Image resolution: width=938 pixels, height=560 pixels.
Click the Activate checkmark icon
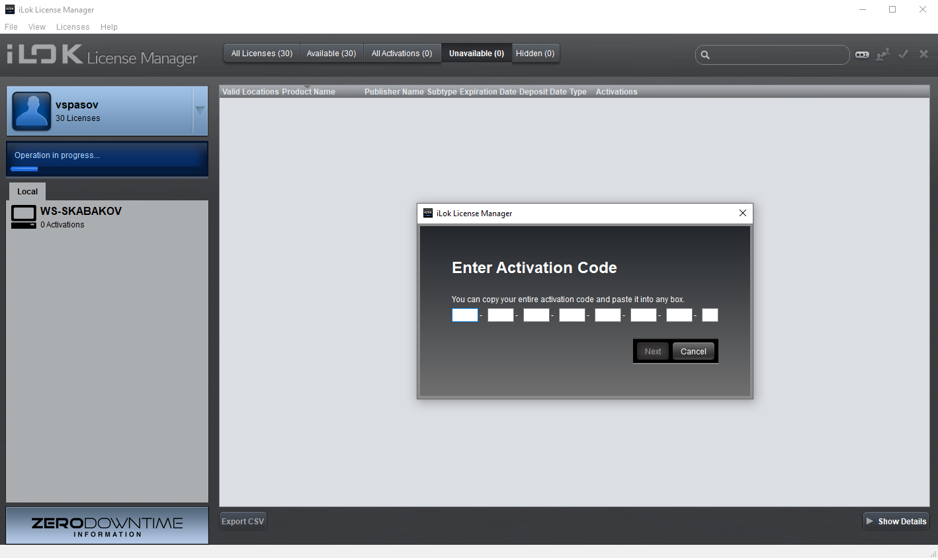[904, 54]
